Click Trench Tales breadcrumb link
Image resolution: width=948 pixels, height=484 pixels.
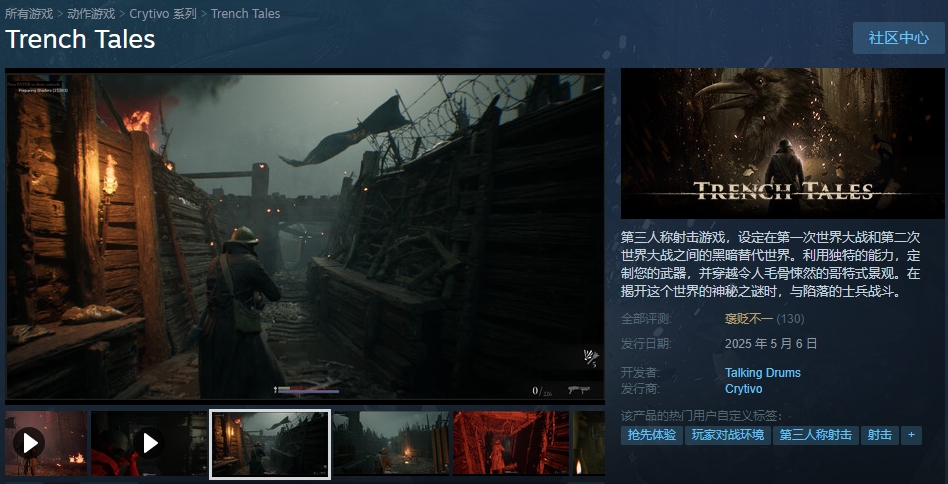(x=245, y=13)
